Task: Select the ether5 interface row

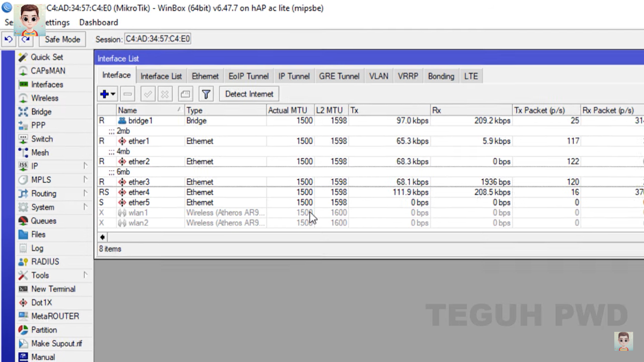Action: (x=371, y=202)
